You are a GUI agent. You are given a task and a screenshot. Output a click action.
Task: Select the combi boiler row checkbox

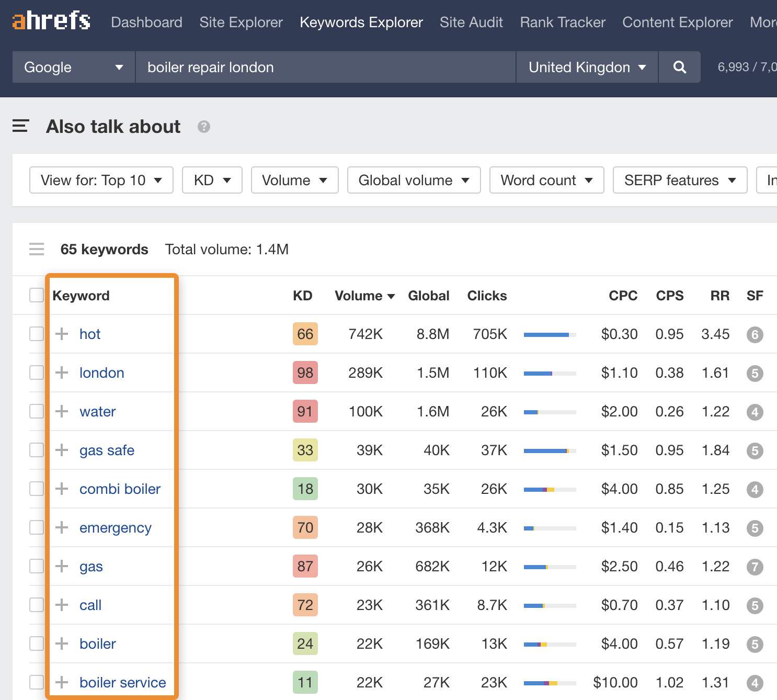[37, 489]
